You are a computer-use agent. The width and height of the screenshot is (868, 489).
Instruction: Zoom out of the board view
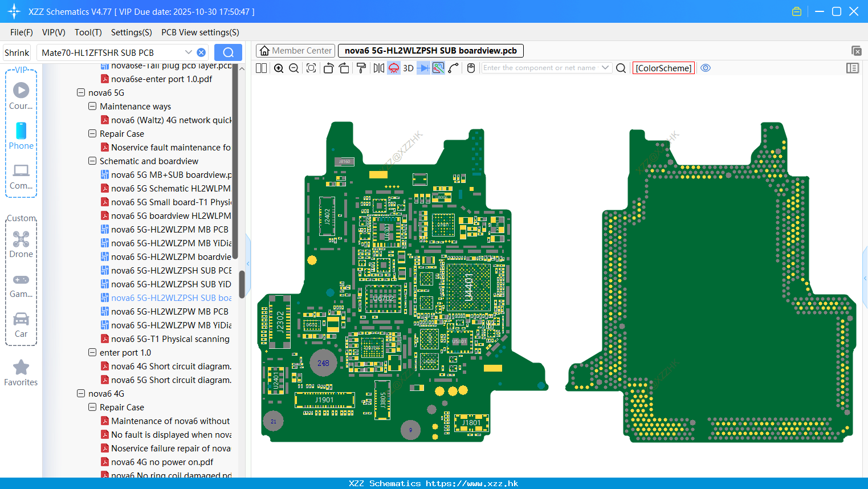pyautogui.click(x=294, y=68)
